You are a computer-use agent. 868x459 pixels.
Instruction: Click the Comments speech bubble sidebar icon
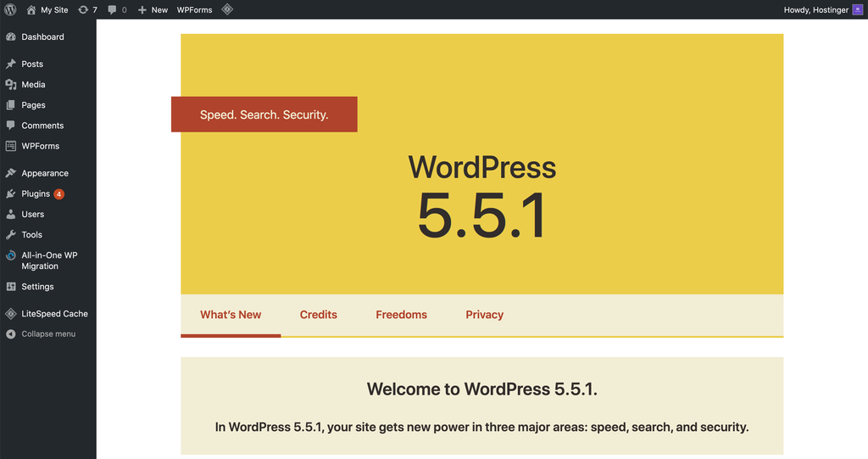click(x=10, y=126)
